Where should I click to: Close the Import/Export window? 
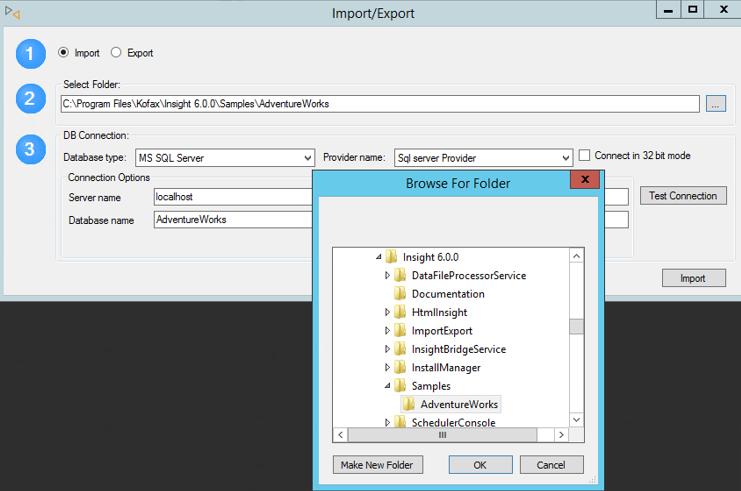click(723, 10)
